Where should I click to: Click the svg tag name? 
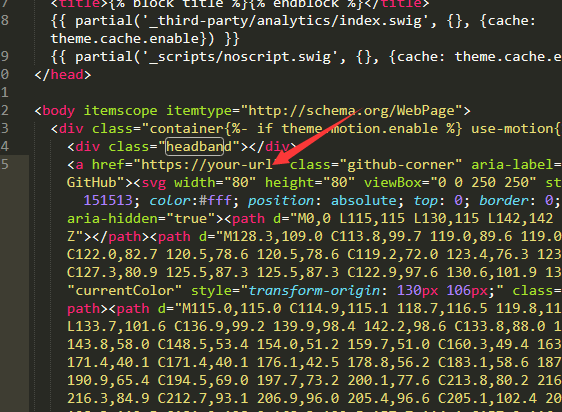[154, 182]
